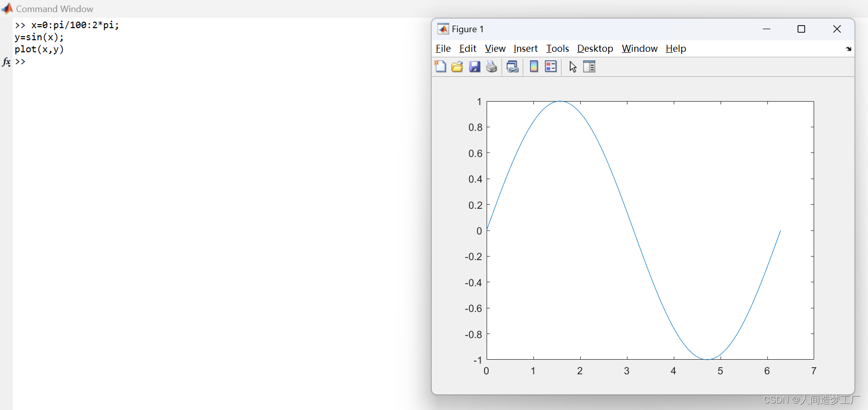
Task: Open the View menu in Figure 1
Action: (495, 49)
